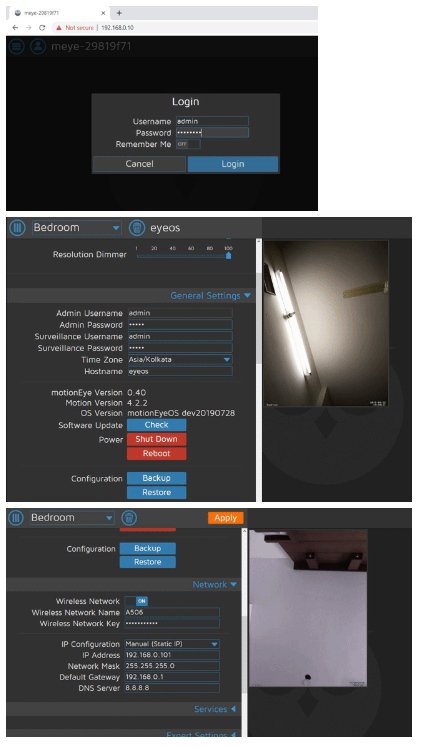Image resolution: width=421 pixels, height=747 pixels.
Task: Click the blue Login button
Action: coord(233,164)
